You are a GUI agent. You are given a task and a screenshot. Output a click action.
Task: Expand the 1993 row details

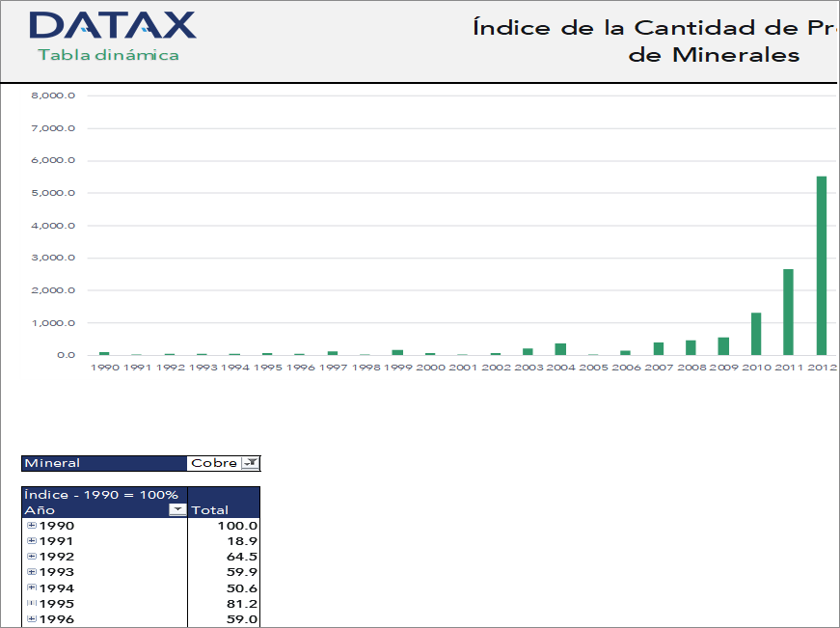coord(32,572)
